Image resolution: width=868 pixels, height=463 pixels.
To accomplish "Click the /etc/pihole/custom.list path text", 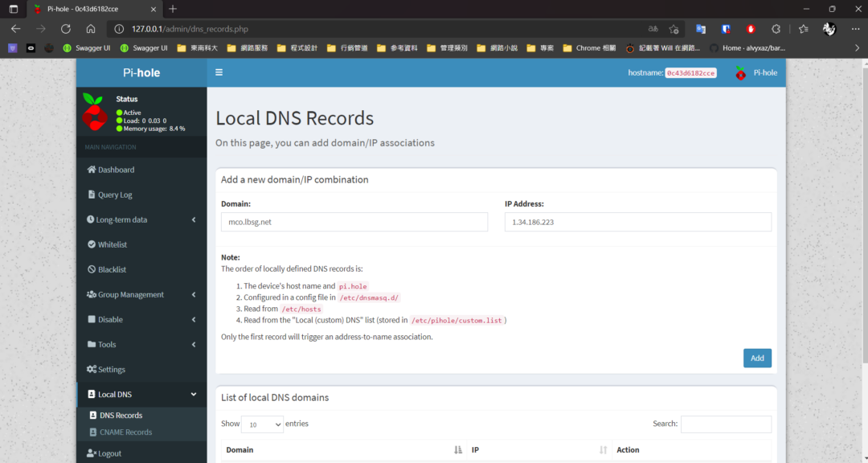I will click(x=457, y=321).
